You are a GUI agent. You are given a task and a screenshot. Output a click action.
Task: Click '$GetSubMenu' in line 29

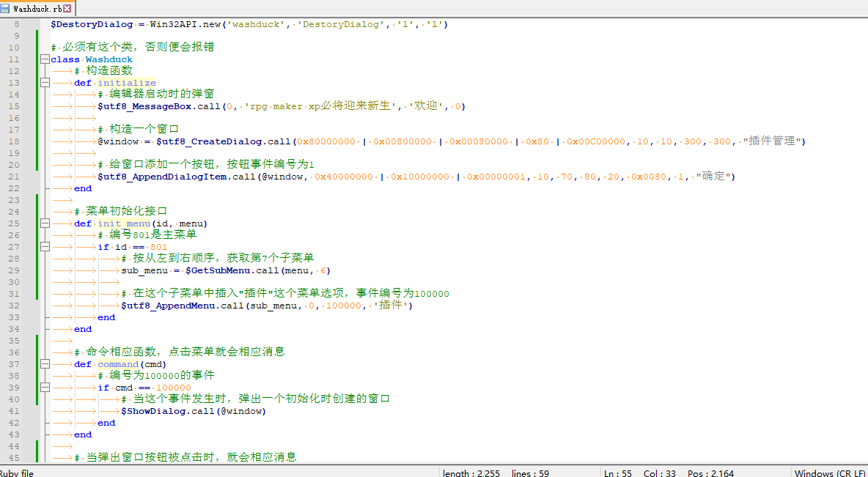point(218,270)
